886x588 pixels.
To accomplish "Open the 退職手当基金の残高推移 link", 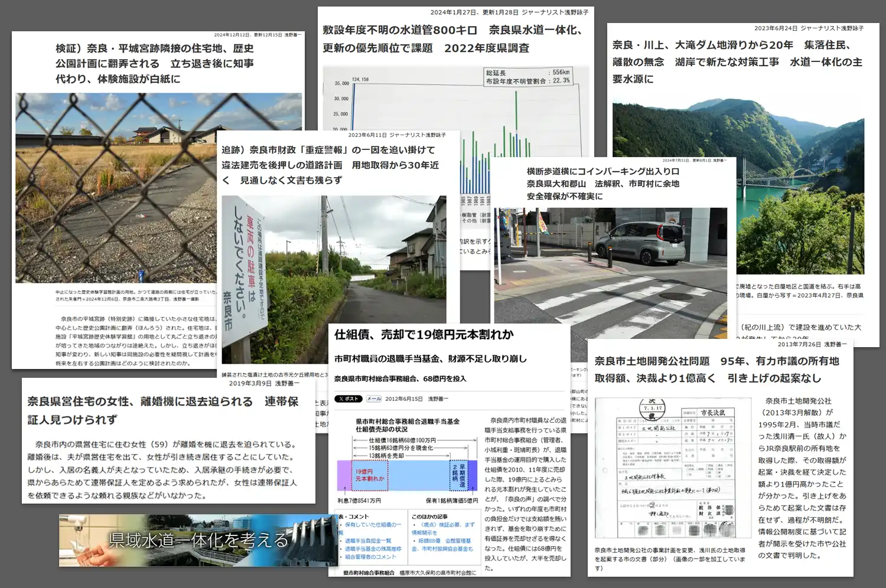I will (373, 549).
